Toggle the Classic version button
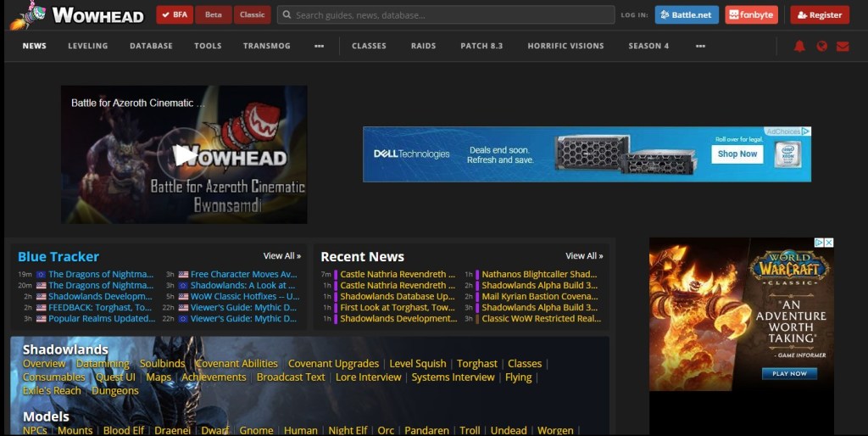 [x=252, y=15]
